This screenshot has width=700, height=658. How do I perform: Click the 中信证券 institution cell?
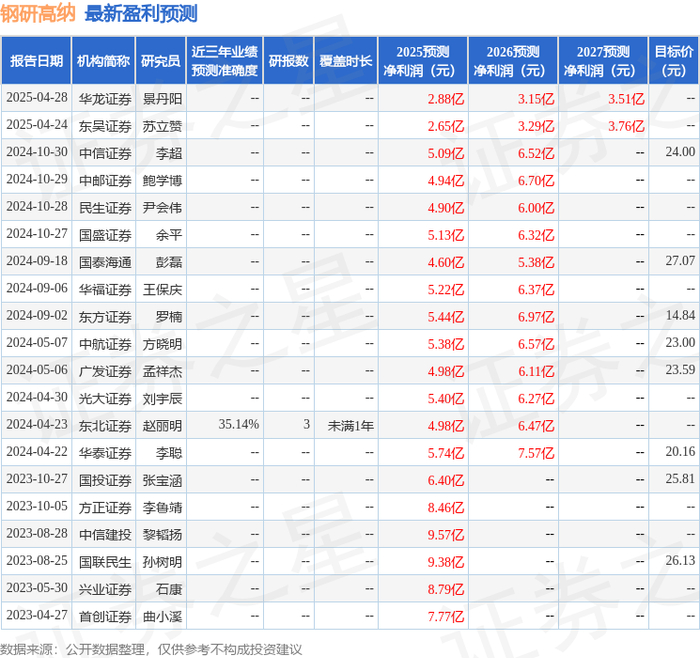point(105,153)
